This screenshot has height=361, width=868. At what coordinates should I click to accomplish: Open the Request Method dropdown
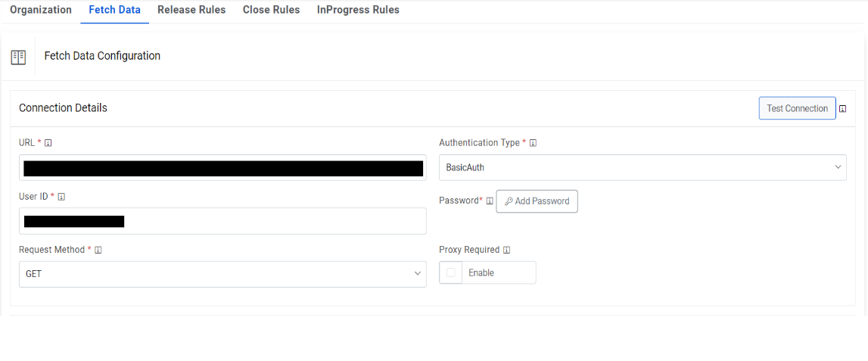click(x=222, y=274)
